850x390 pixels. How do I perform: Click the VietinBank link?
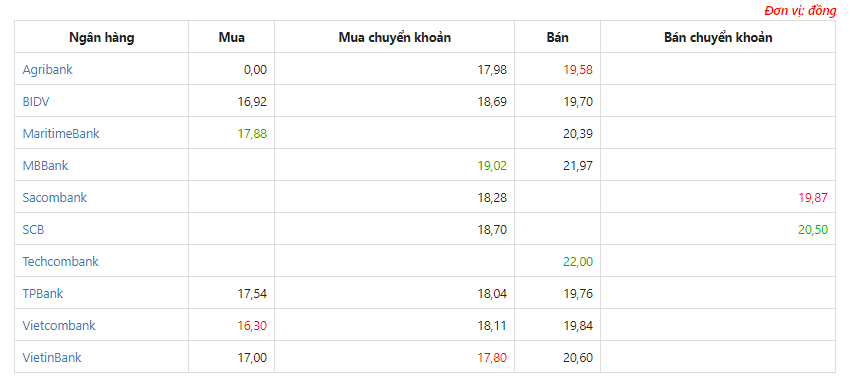52,357
